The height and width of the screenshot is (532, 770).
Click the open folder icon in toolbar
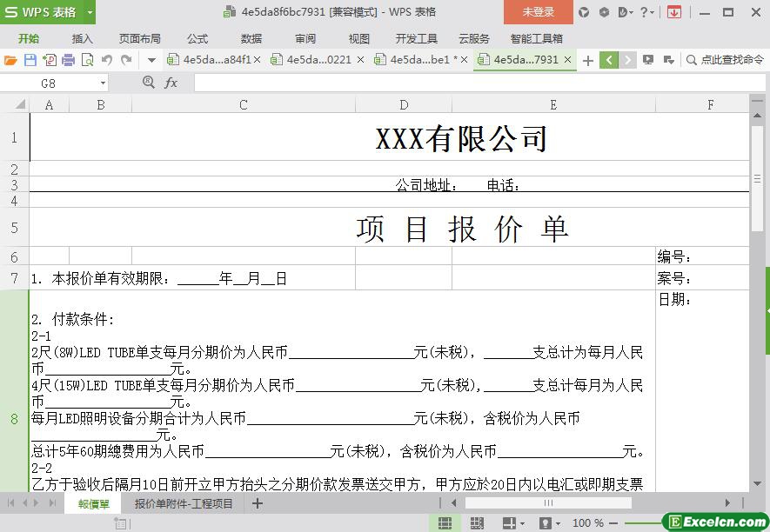click(x=10, y=60)
